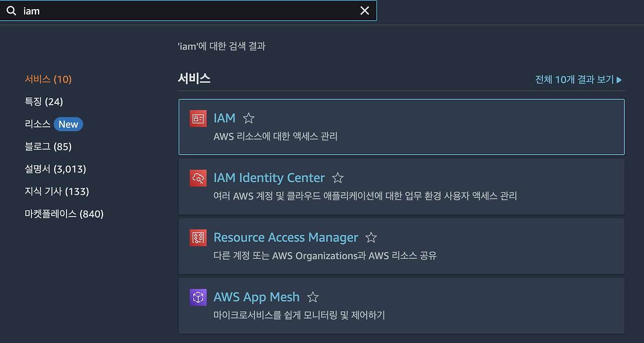Open IAM Identity Center link
Image resolution: width=644 pixels, height=343 pixels.
tap(269, 178)
